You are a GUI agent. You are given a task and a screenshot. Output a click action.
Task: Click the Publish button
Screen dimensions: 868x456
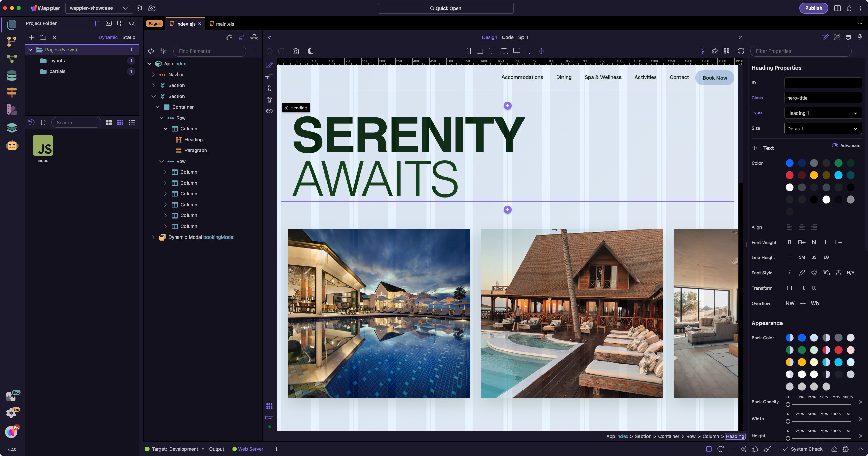click(813, 8)
